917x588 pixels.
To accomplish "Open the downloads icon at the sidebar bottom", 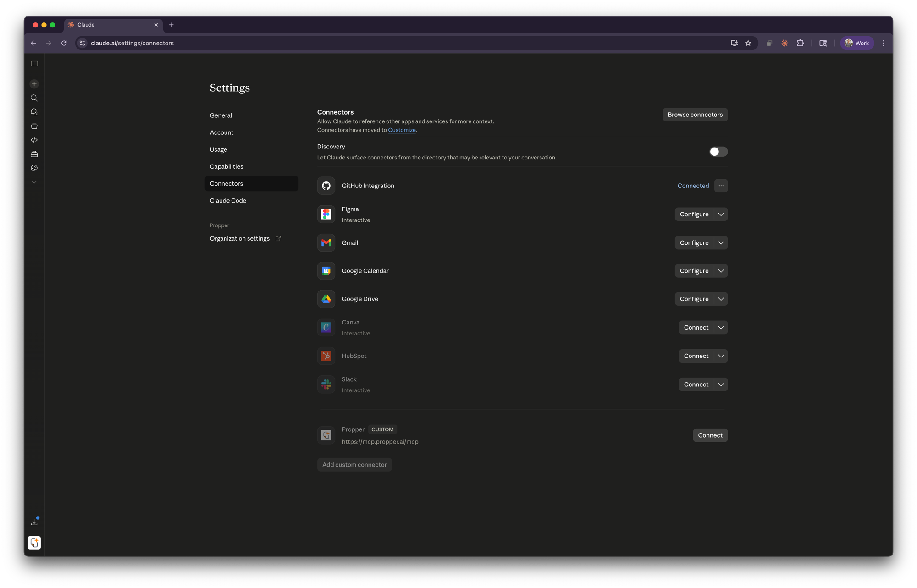I will [34, 522].
